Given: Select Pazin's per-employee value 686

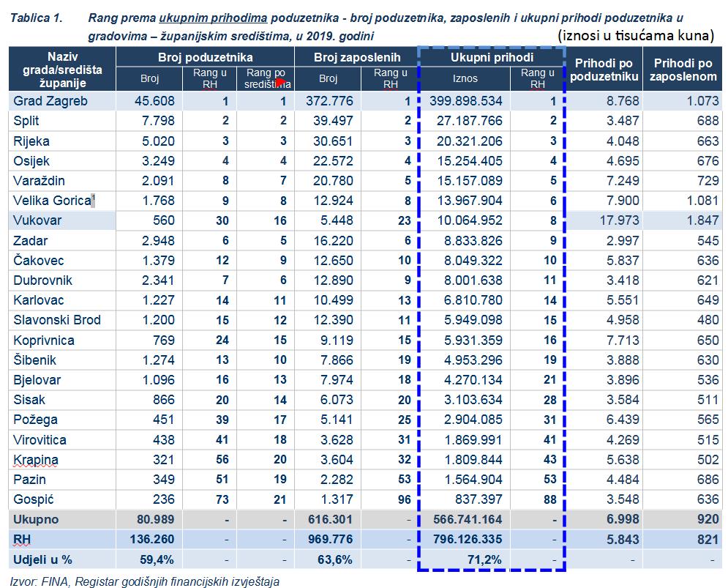Looking at the screenshot, I should 708,479.
